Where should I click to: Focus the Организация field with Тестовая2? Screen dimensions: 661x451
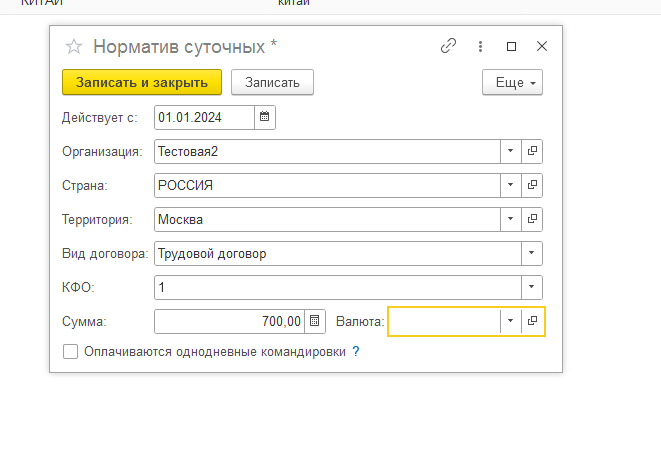pos(327,151)
